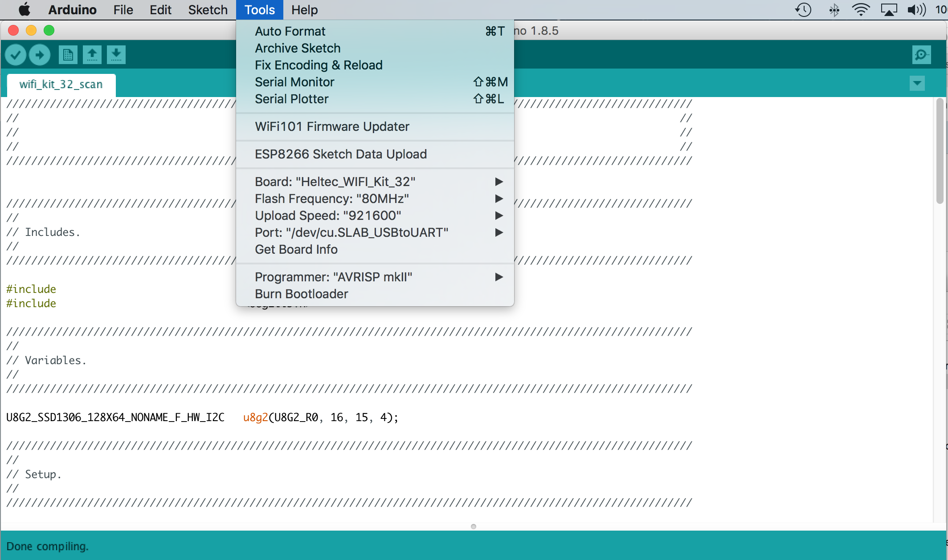Click the AirPlay display icon
Screen dimensions: 948x560
(x=889, y=10)
